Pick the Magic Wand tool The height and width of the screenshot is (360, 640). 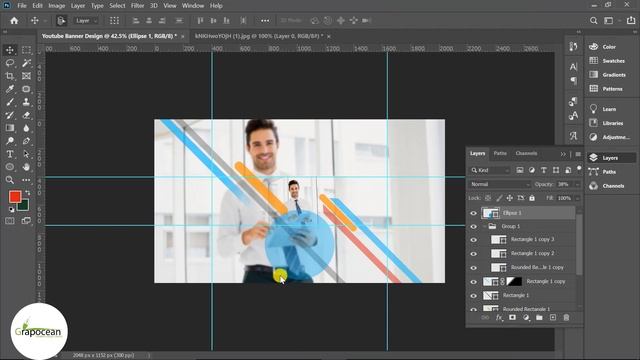[26, 63]
